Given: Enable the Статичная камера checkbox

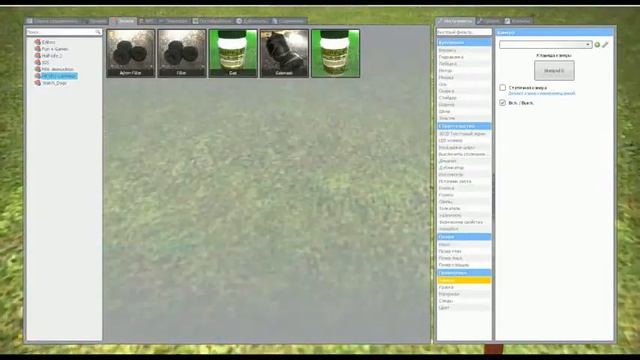Looking at the screenshot, I should [502, 88].
